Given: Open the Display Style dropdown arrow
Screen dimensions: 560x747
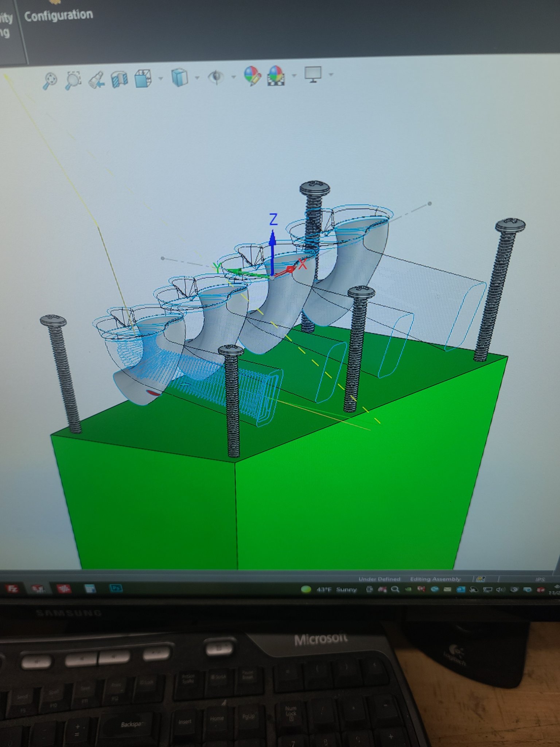Looking at the screenshot, I should point(197,77).
